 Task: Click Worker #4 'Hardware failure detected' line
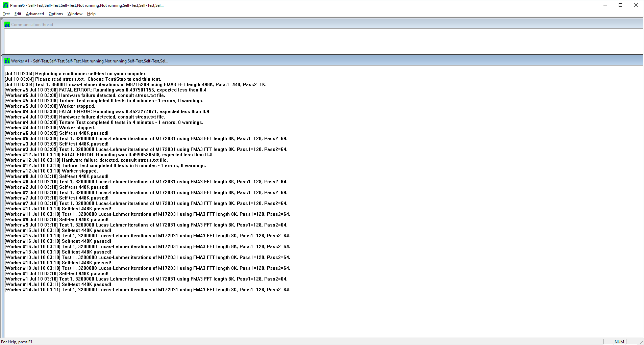(85, 117)
